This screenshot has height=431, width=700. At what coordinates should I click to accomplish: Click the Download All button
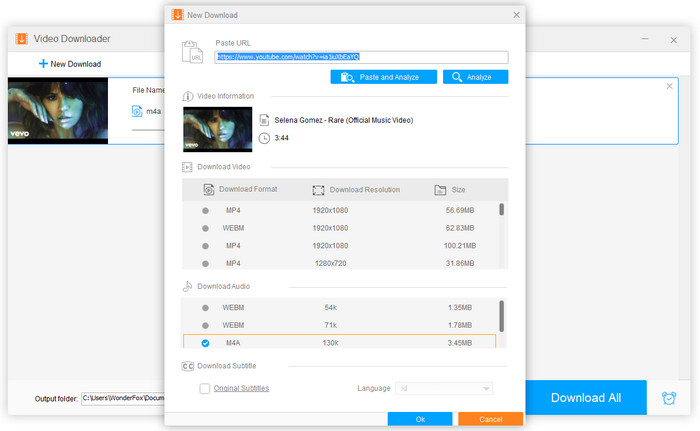pos(586,398)
